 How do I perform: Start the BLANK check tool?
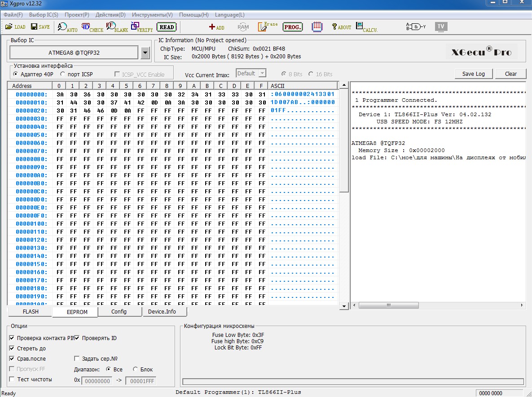click(117, 27)
